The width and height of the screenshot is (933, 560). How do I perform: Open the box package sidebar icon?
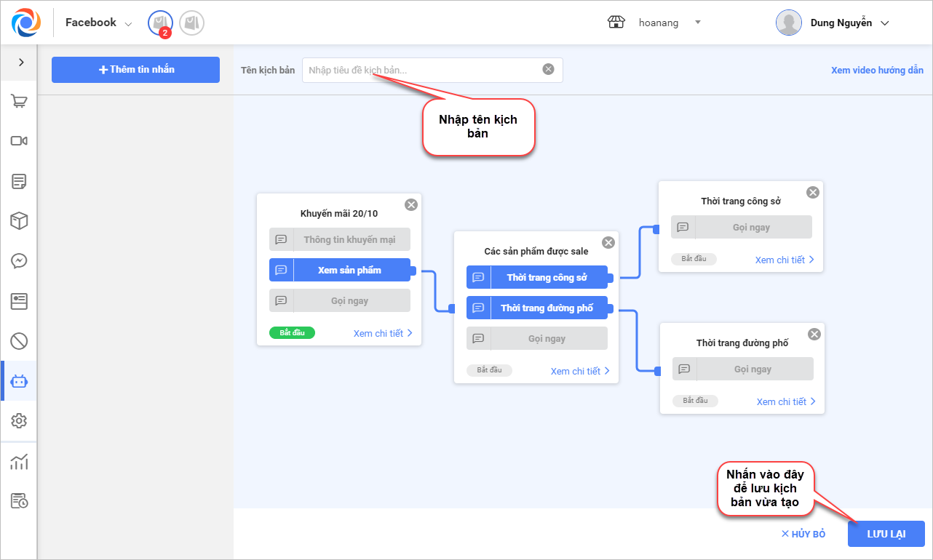click(x=19, y=221)
